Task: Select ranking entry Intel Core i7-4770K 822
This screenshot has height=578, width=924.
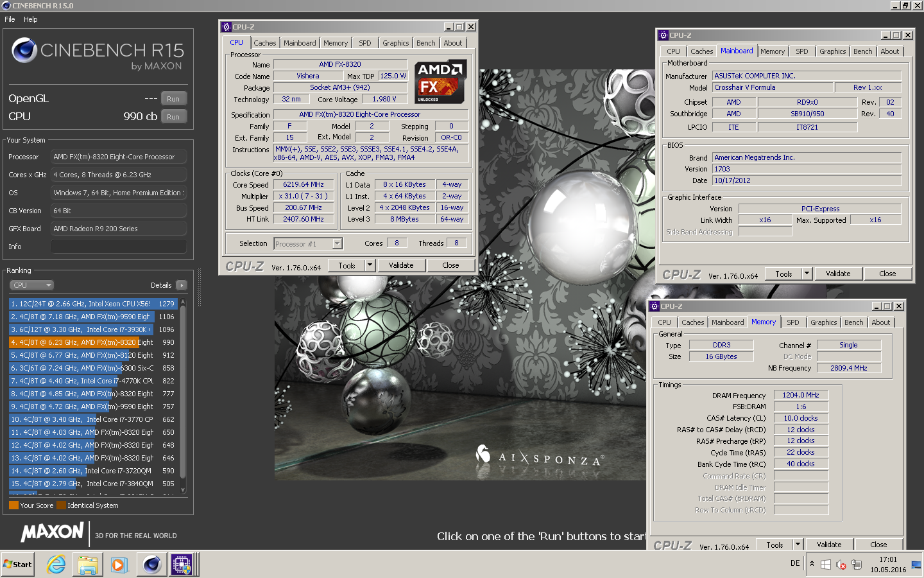Action: pos(93,381)
